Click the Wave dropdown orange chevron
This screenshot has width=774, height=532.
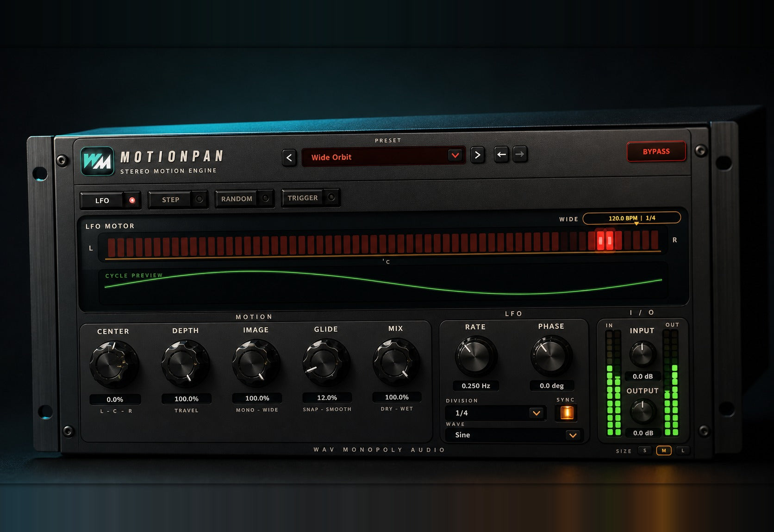(573, 435)
